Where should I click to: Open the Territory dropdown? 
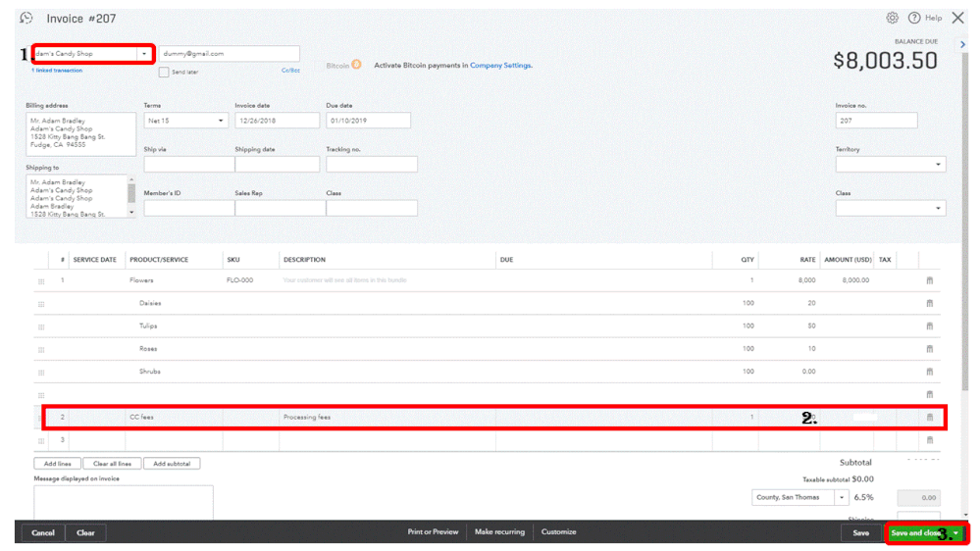[938, 165]
